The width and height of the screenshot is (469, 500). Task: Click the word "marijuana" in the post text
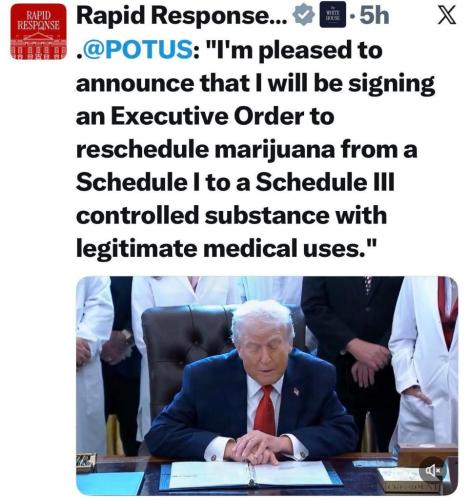(275, 150)
